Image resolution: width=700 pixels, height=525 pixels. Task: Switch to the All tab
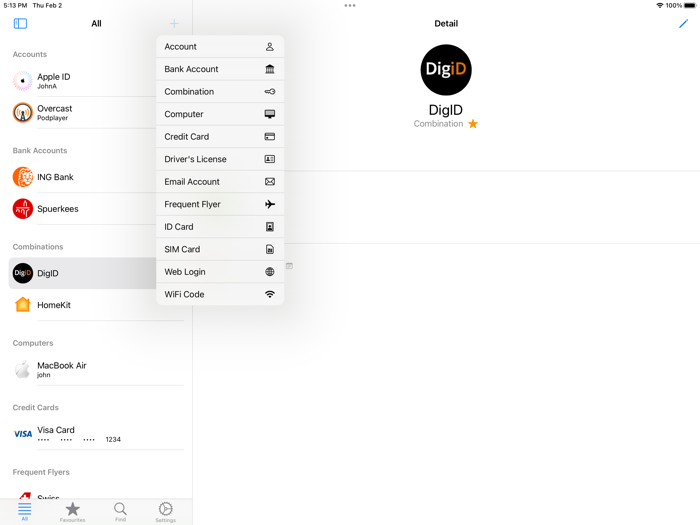25,512
